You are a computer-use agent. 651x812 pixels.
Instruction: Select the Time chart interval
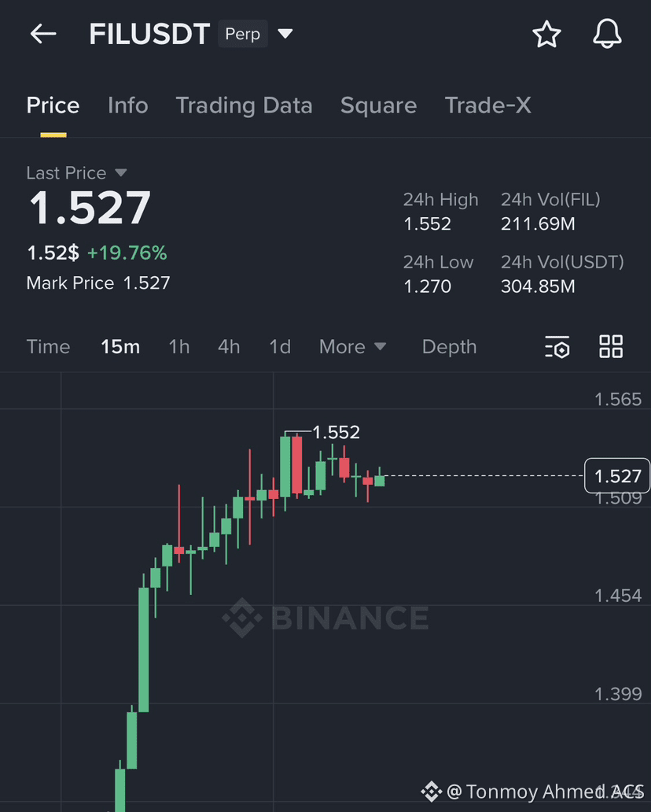pos(48,346)
